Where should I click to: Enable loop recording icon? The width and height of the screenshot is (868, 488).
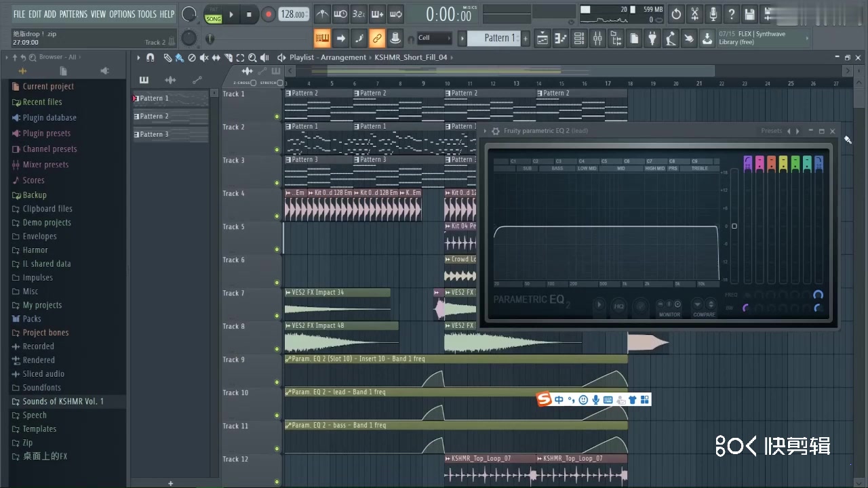tap(396, 14)
